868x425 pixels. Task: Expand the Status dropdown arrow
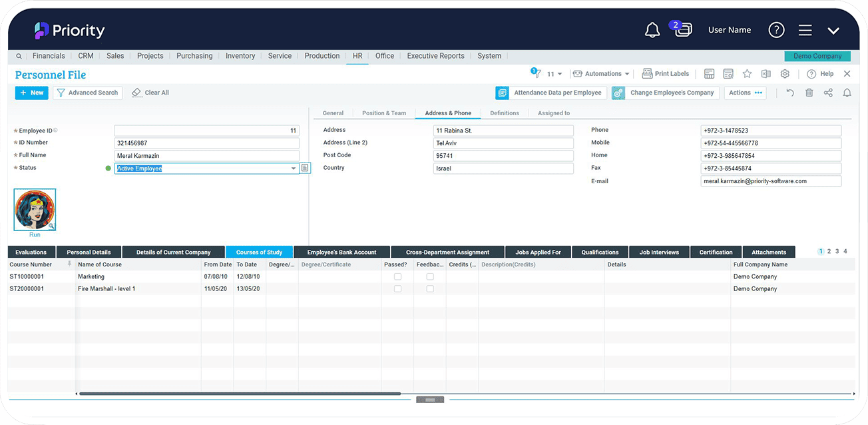point(294,169)
